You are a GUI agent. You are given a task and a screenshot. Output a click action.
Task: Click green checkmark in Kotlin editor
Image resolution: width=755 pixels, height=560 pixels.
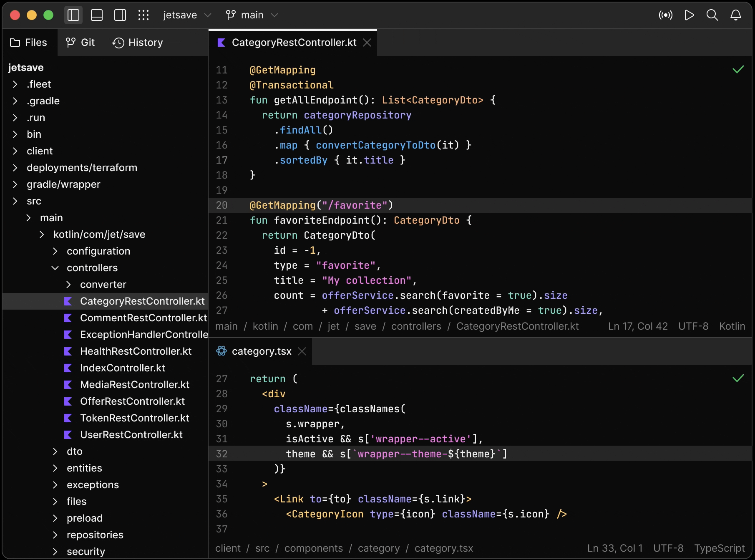point(738,69)
